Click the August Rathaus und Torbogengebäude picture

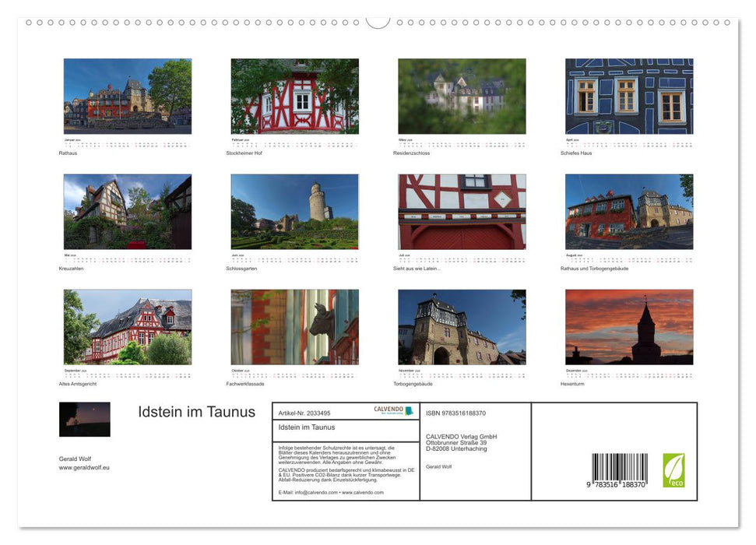click(x=628, y=211)
